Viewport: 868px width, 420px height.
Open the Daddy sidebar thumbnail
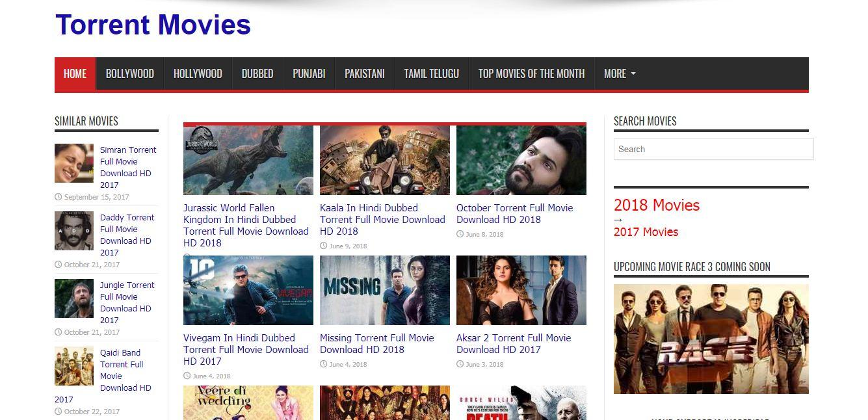click(x=74, y=231)
